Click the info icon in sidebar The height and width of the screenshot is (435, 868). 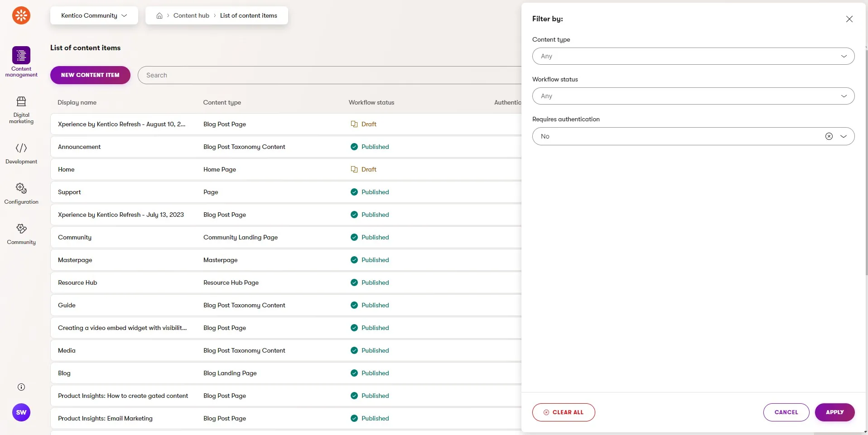[21, 387]
